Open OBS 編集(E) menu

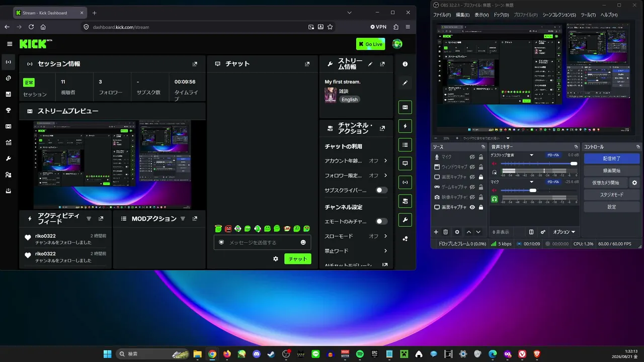[x=463, y=15]
